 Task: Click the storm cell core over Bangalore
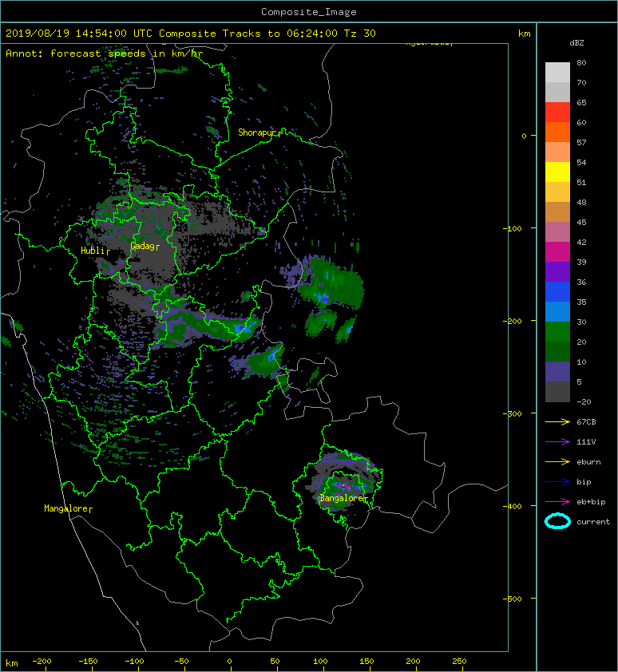click(x=343, y=486)
